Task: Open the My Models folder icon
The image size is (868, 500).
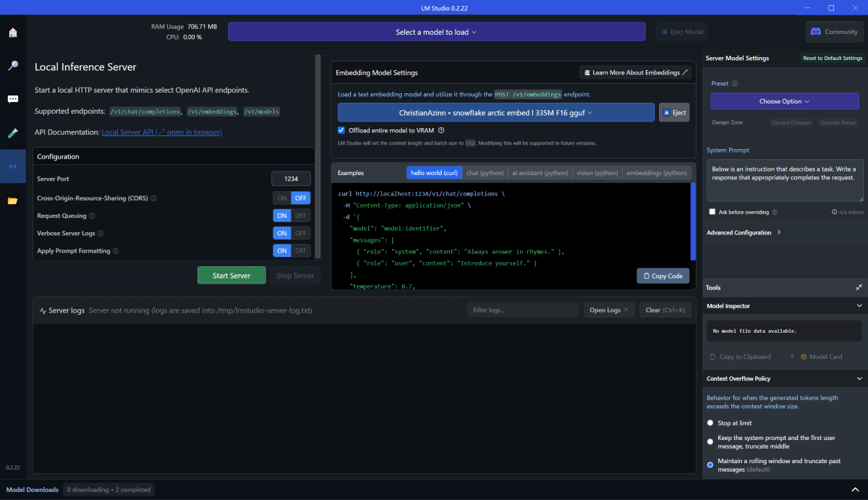Action: pos(12,200)
